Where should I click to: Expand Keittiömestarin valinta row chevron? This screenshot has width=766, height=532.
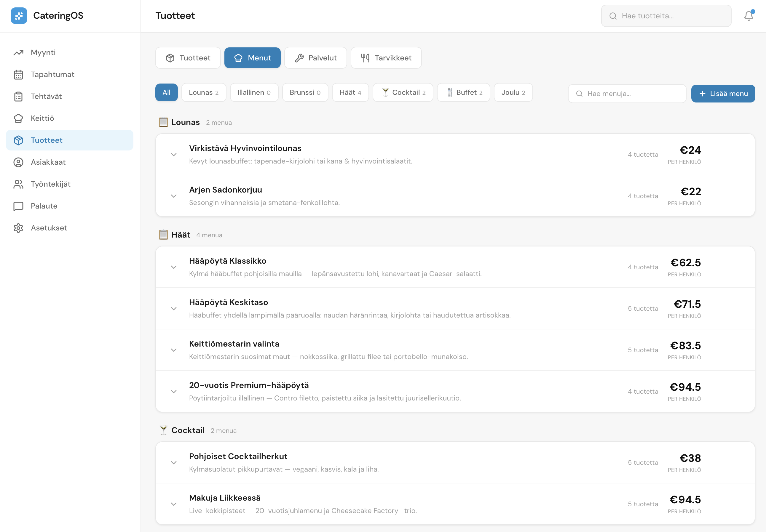click(173, 350)
